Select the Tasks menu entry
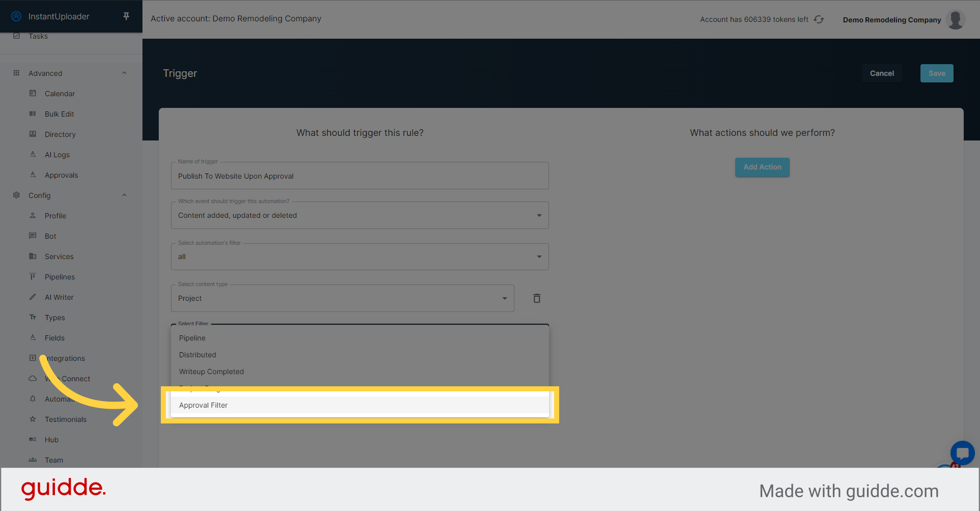980x511 pixels. [38, 36]
